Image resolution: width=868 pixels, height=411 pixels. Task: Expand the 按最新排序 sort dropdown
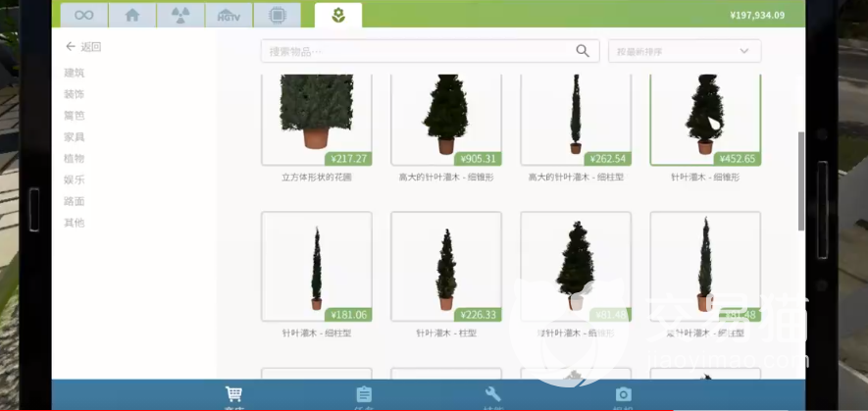[x=684, y=51]
